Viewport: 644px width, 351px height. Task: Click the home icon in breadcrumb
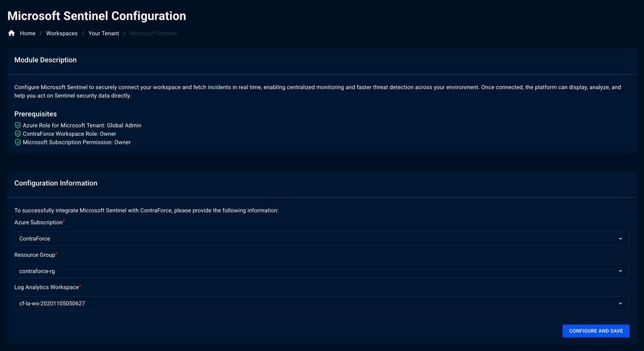(x=12, y=33)
